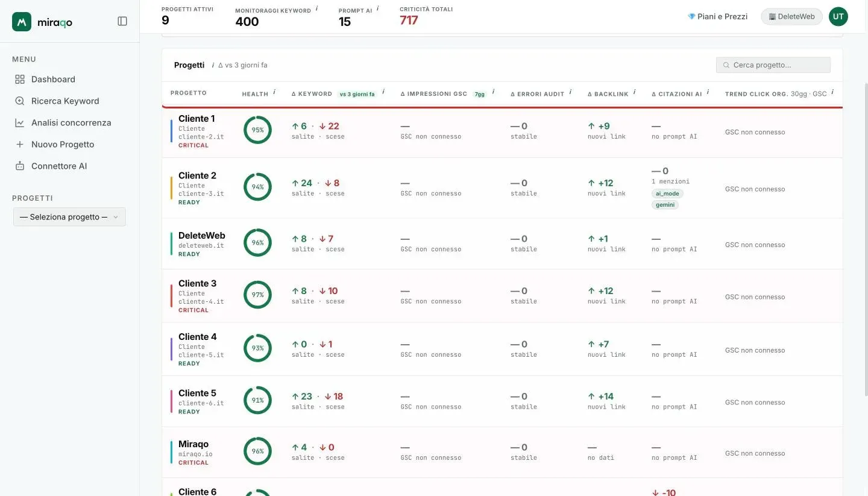The width and height of the screenshot is (868, 496).
Task: Click the CRITICAL status under miraqo.io
Action: point(193,463)
